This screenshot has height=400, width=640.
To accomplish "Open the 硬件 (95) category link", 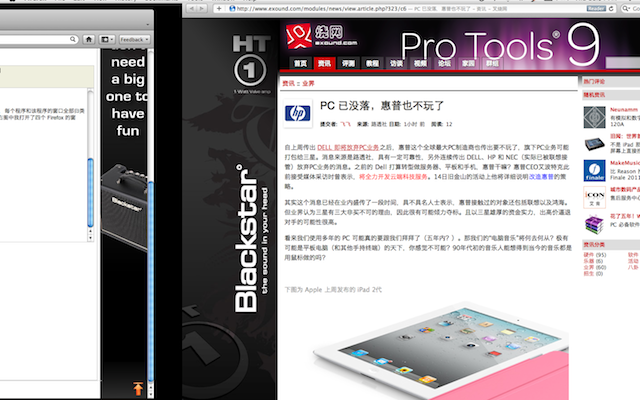I will point(595,255).
